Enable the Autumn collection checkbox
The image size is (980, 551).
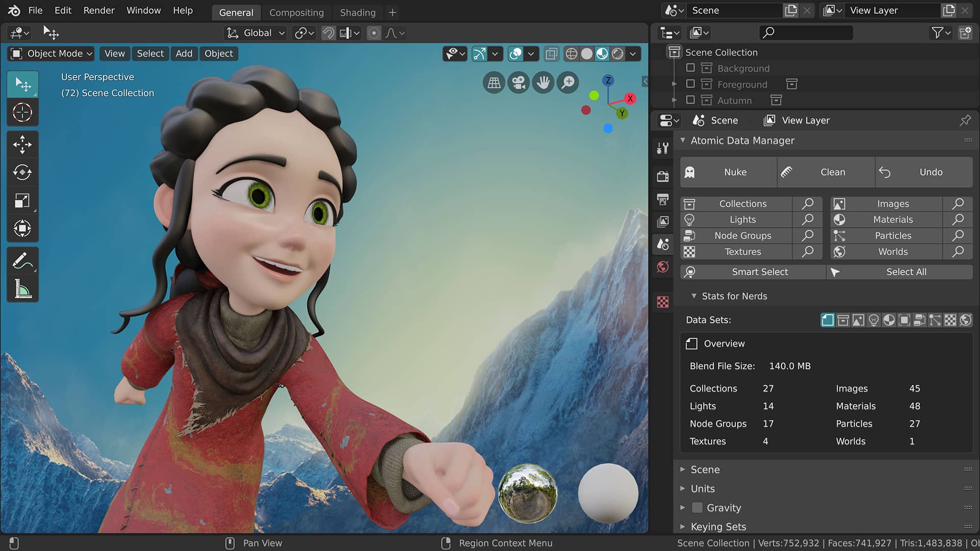pos(690,100)
